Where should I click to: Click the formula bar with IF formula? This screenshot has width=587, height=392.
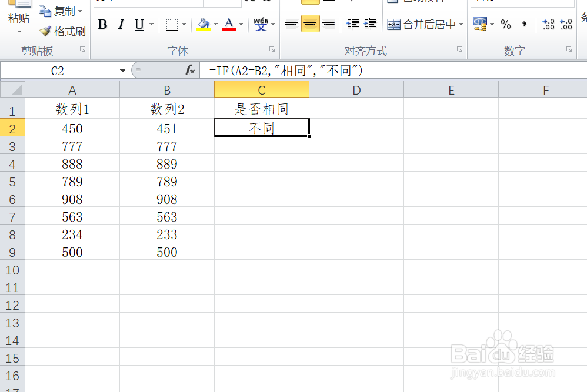(393, 71)
